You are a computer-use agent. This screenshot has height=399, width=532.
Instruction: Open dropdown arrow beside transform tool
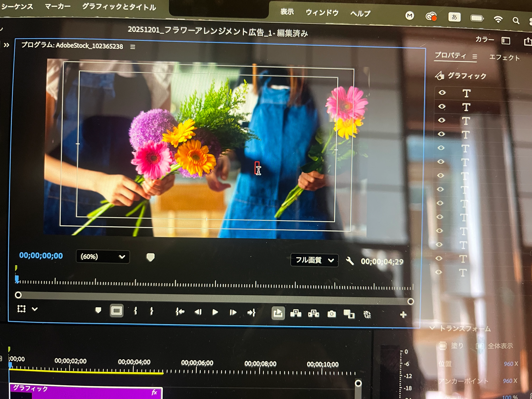click(x=35, y=309)
